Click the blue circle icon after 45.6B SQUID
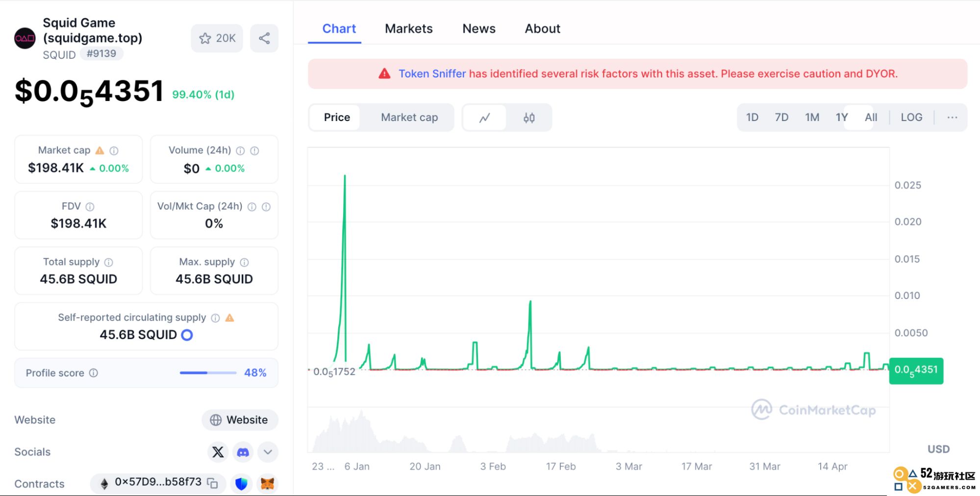This screenshot has width=980, height=496. click(187, 335)
